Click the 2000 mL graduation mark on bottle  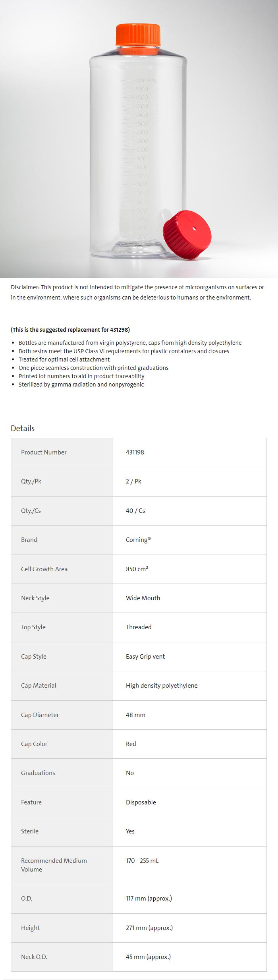pos(145,80)
